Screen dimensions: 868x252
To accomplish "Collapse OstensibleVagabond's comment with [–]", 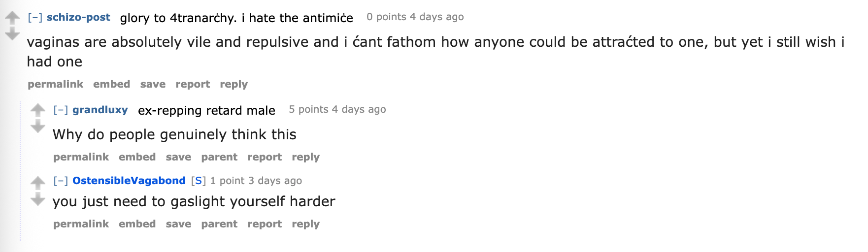I will point(61,181).
